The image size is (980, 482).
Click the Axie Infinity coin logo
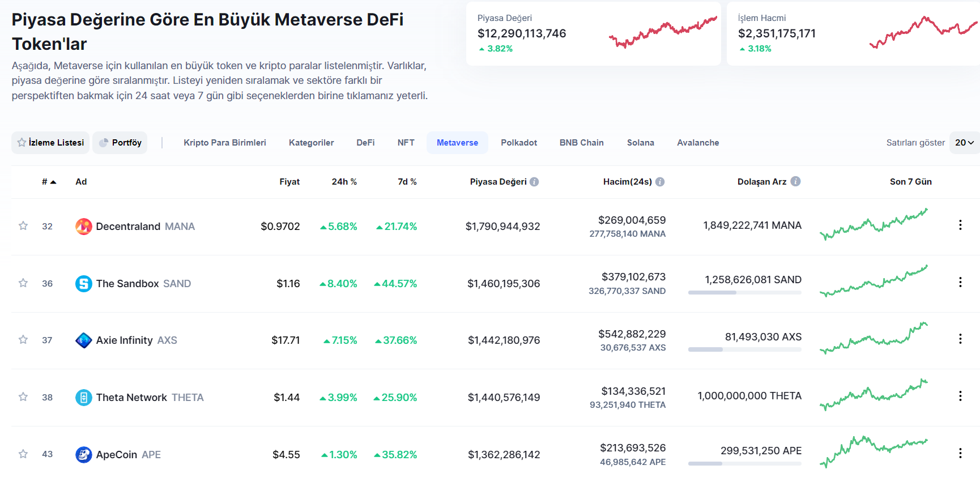coord(84,340)
